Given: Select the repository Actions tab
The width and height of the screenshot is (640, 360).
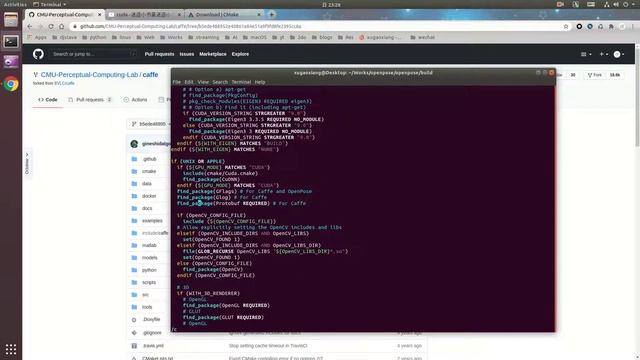Looking at the screenshot, I should click(135, 100).
